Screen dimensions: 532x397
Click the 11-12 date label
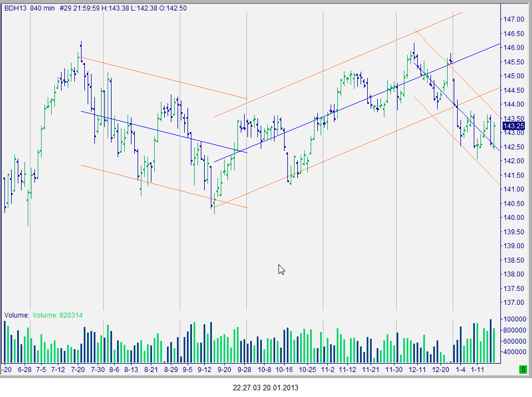347,369
